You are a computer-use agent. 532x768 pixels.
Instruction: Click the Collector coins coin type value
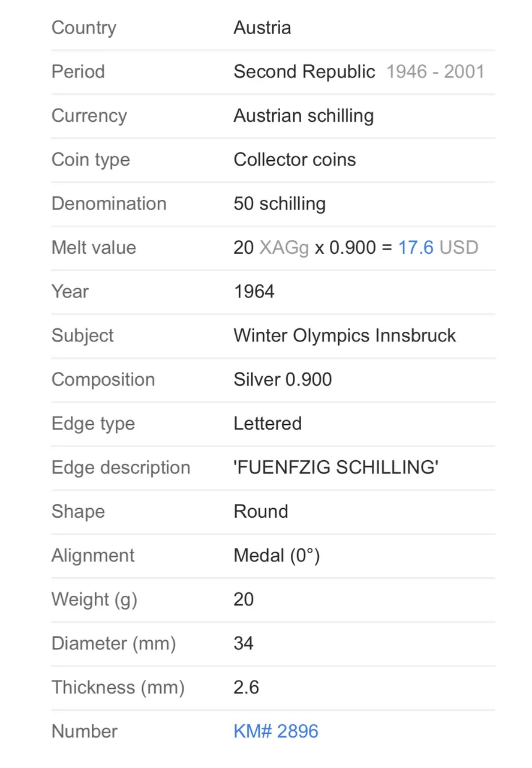click(x=294, y=160)
